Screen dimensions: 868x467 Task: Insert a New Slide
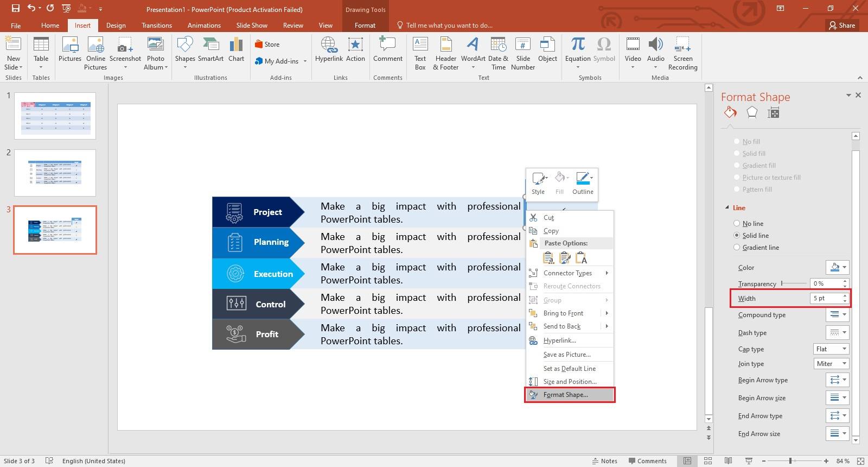pos(13,54)
